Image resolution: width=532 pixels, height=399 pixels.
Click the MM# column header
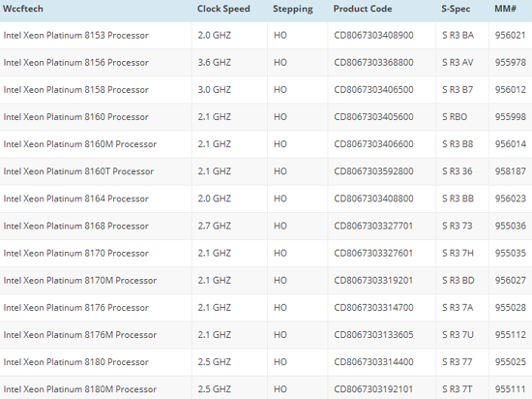505,9
